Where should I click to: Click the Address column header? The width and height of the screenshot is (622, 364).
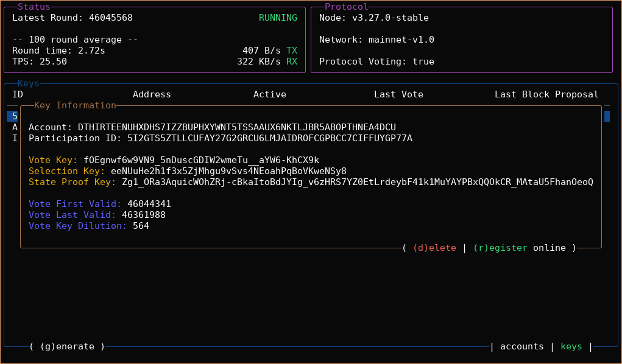152,94
